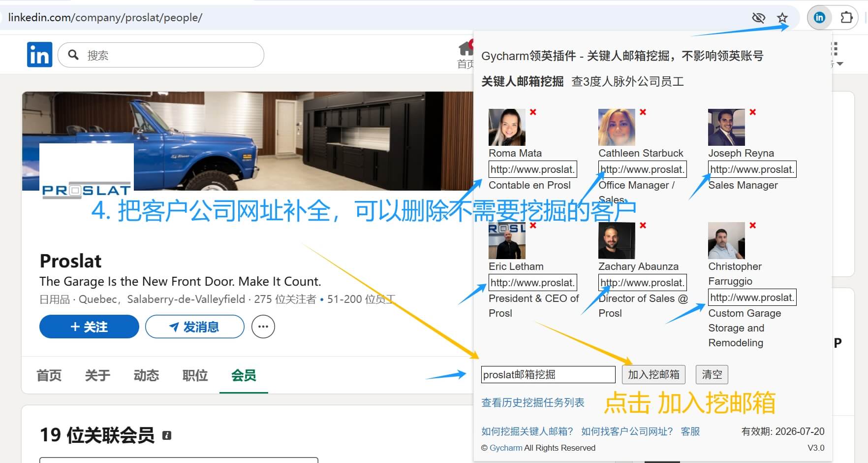Image resolution: width=868 pixels, height=463 pixels.
Task: Click the name Joseph Reyna
Action: point(741,153)
